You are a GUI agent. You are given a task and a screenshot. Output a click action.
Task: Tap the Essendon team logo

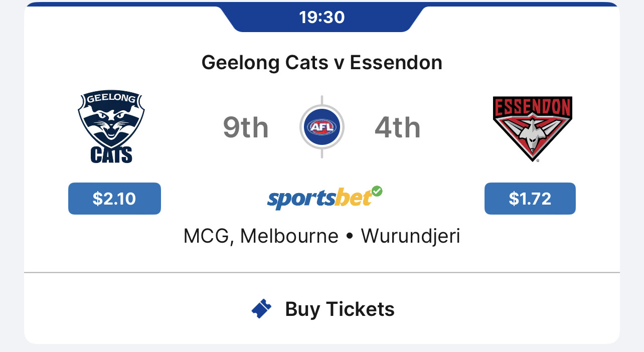532,129
